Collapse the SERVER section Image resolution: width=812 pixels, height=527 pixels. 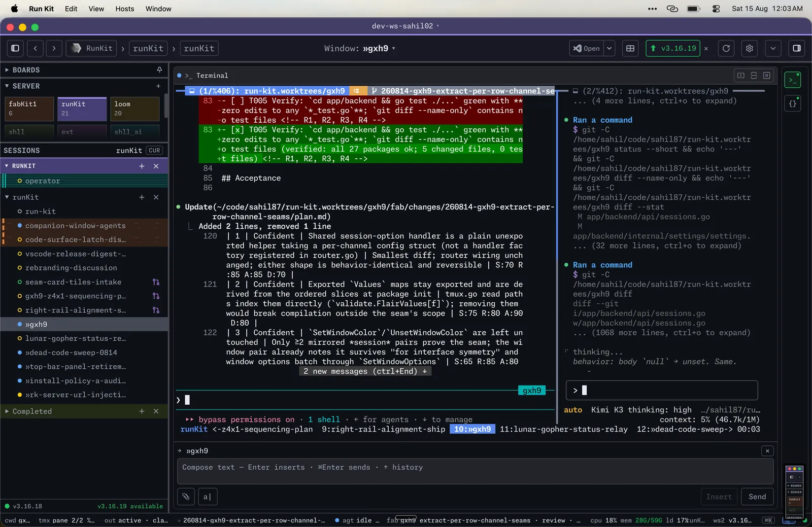pos(7,86)
